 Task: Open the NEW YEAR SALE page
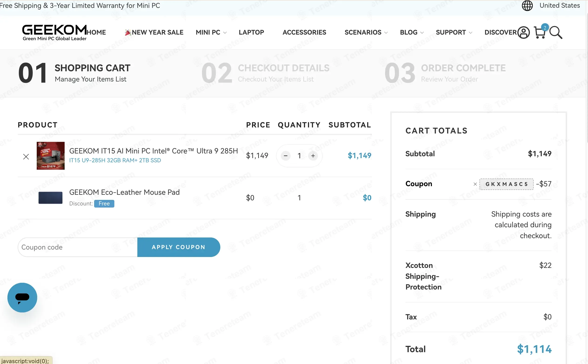pyautogui.click(x=154, y=32)
